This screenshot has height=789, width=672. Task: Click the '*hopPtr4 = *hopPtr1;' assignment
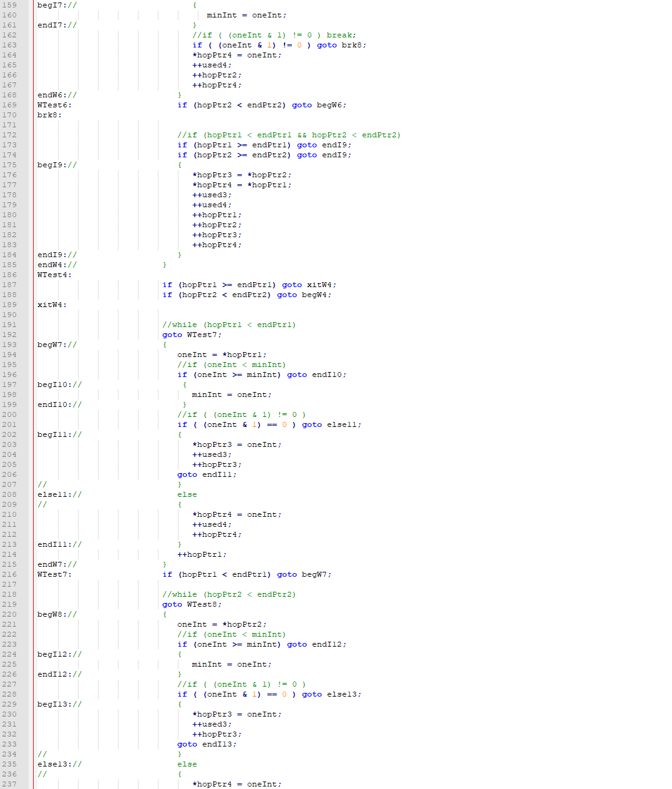[x=242, y=185]
